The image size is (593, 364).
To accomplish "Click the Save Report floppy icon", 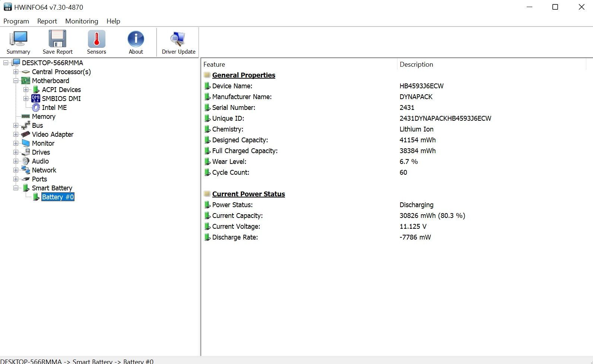I will tap(57, 39).
